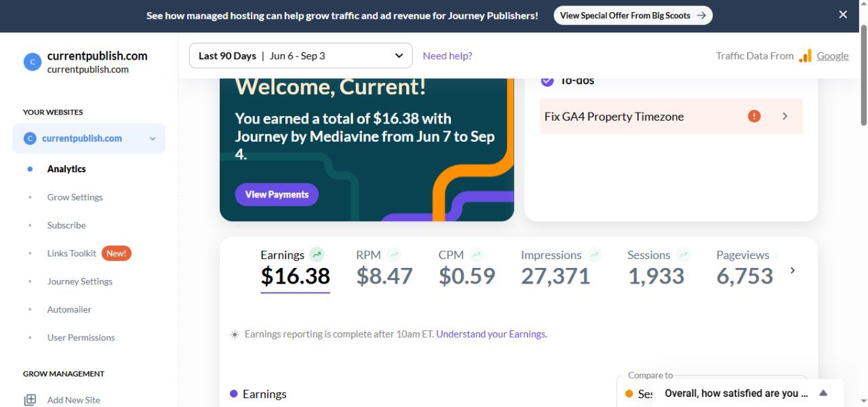Click the Add New Site plus icon
Screen dimensions: 868x407
click(30, 400)
